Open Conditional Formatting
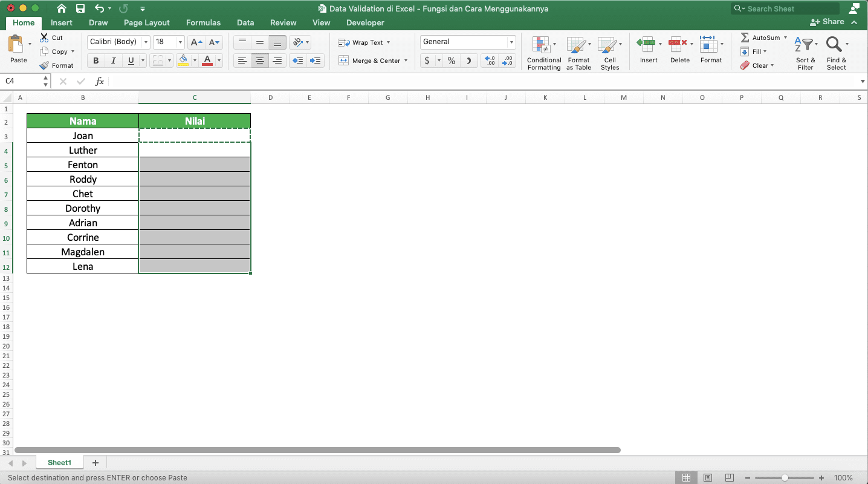The height and width of the screenshot is (484, 868). (x=543, y=53)
